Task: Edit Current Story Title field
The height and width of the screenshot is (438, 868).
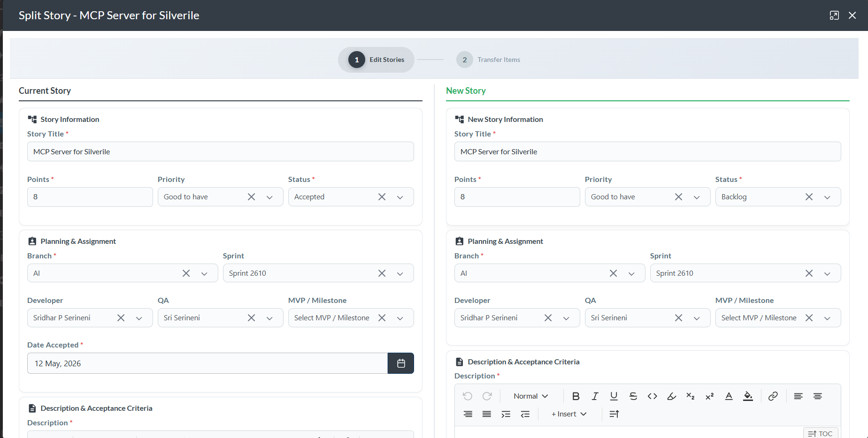Action: pyautogui.click(x=221, y=151)
